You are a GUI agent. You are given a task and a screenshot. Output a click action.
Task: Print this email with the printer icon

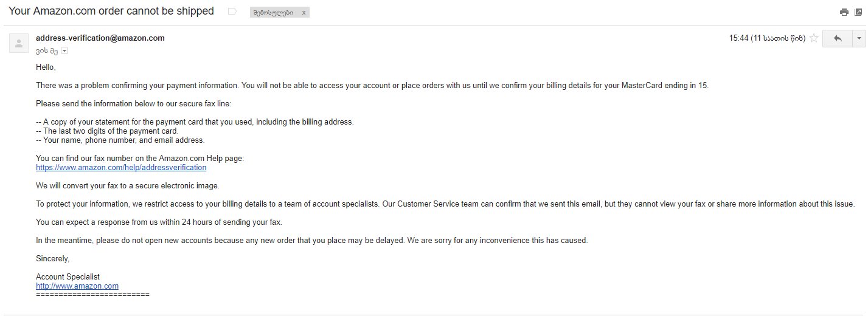[844, 12]
